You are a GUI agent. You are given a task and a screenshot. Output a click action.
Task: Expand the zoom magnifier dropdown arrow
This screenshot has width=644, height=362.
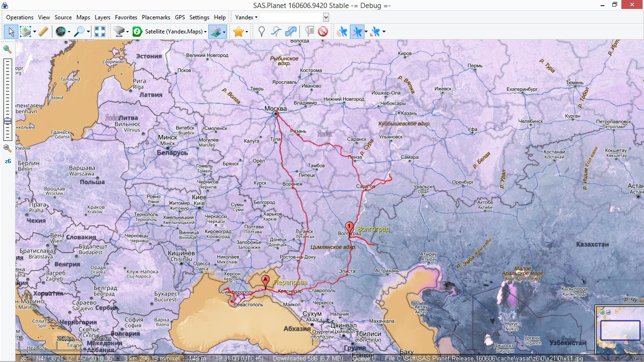click(x=88, y=32)
